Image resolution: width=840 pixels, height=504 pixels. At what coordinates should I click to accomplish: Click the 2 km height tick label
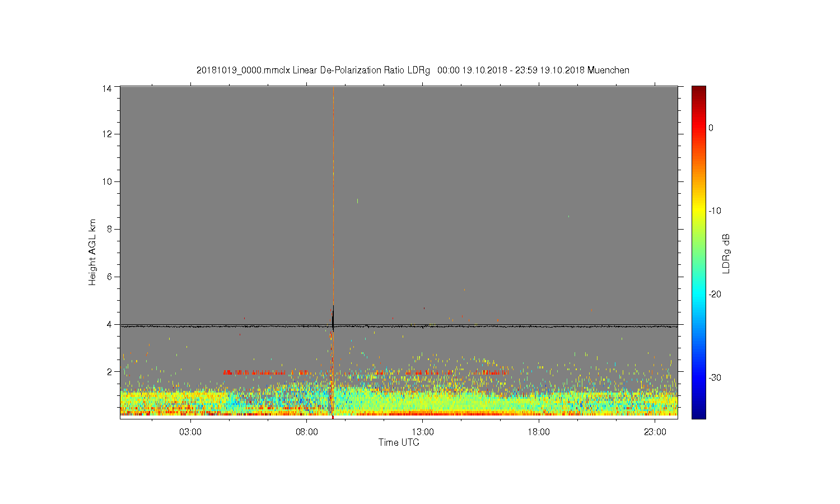click(x=109, y=372)
